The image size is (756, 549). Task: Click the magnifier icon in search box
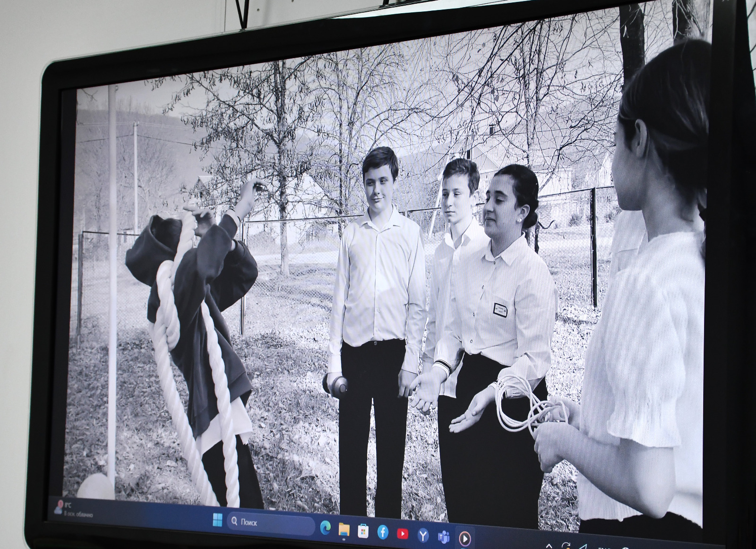[234, 521]
